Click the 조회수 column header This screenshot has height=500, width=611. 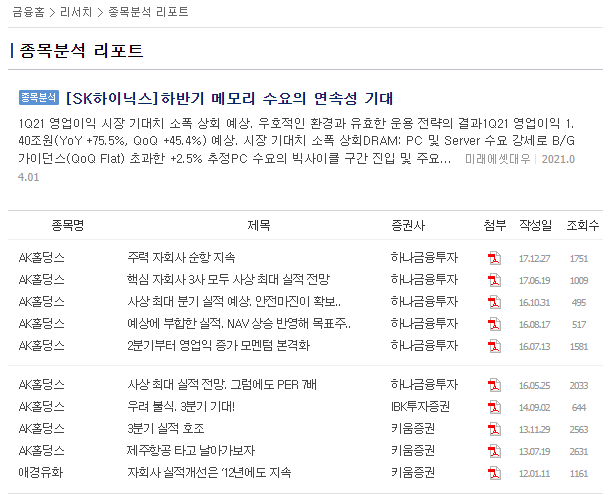[583, 225]
